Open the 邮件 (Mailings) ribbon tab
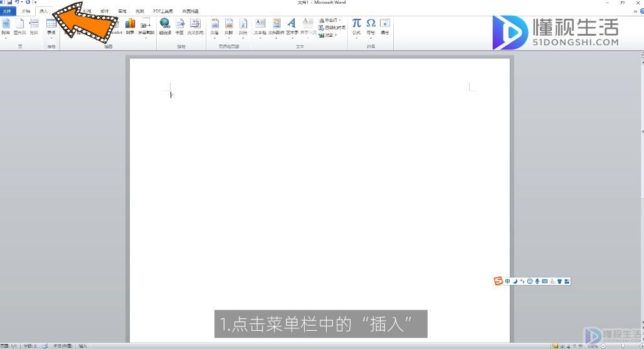Viewport: 644px width, 349px height. pos(105,11)
